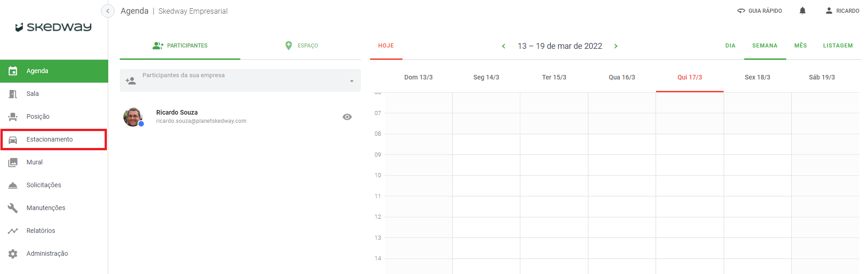
Task: Open the Ricardo user account menu
Action: pos(842,11)
